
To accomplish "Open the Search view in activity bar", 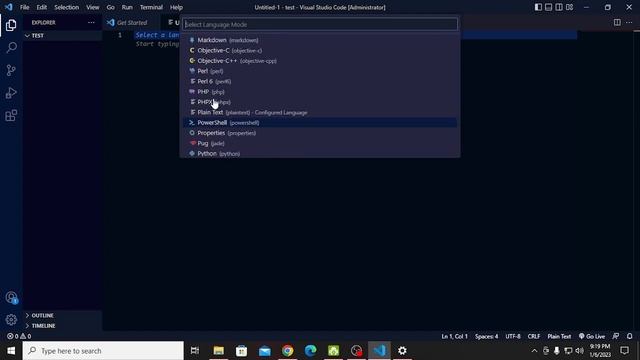I will [x=11, y=48].
